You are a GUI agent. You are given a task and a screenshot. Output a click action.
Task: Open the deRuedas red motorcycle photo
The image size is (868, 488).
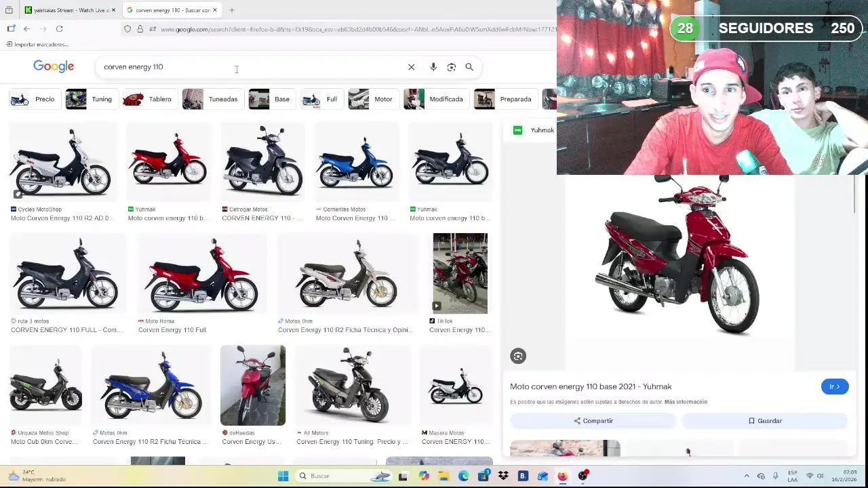tap(253, 385)
